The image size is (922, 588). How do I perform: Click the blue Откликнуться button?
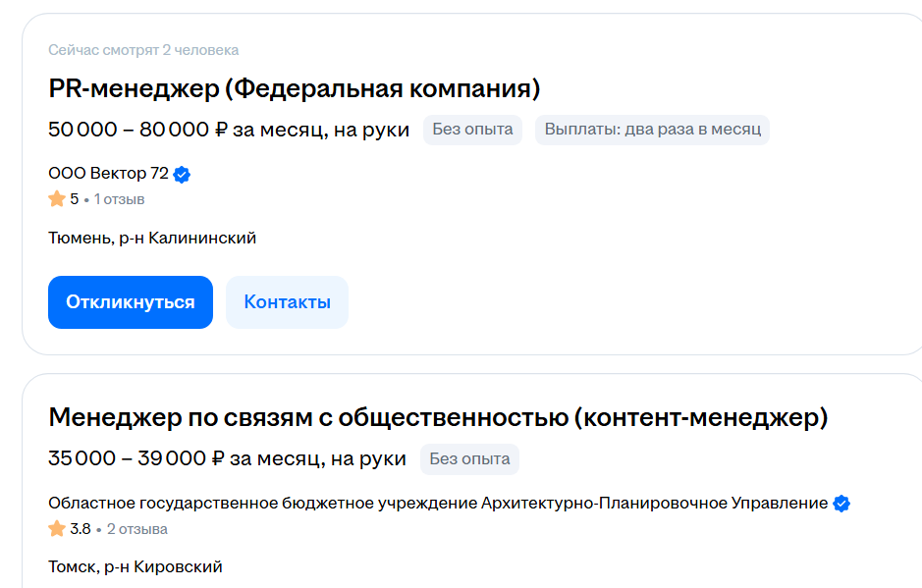(x=131, y=302)
